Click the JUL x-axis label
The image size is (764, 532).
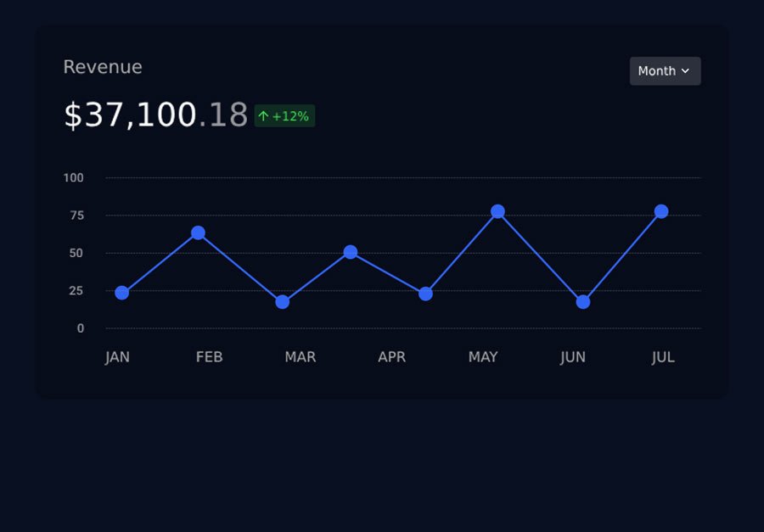663,357
